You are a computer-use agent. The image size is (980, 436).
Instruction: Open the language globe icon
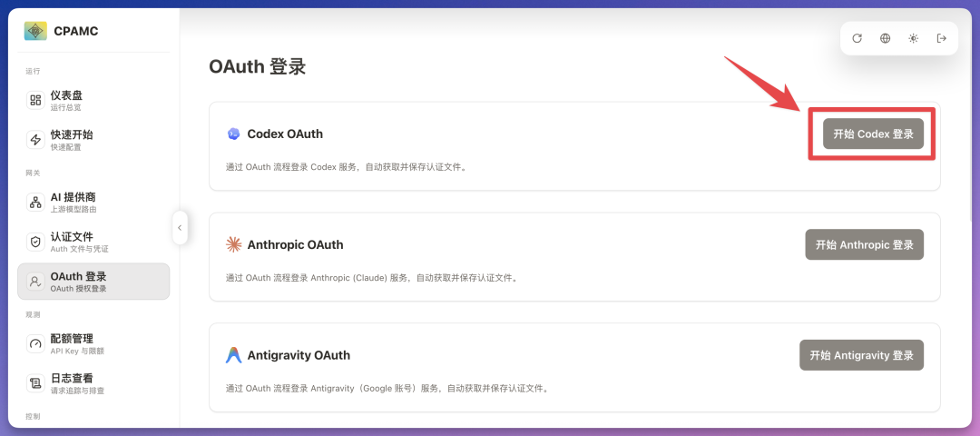tap(885, 38)
